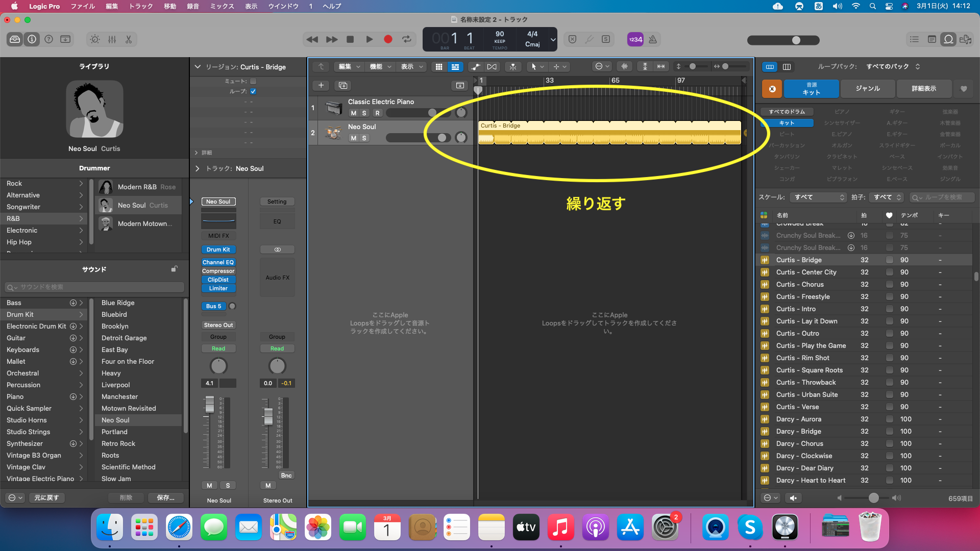This screenshot has width=980, height=551.
Task: Expand the Track: Neo Soul section
Action: [198, 168]
